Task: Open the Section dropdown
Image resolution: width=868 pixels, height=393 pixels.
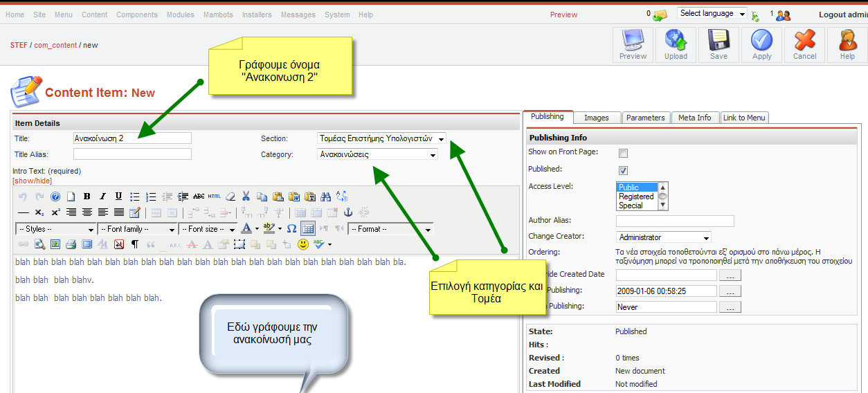Action: coord(381,138)
